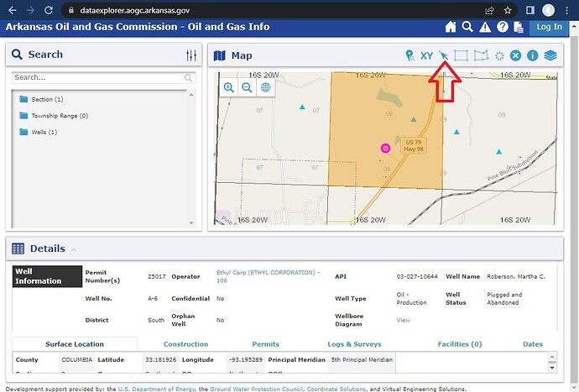Focus the Search text field

[103, 77]
